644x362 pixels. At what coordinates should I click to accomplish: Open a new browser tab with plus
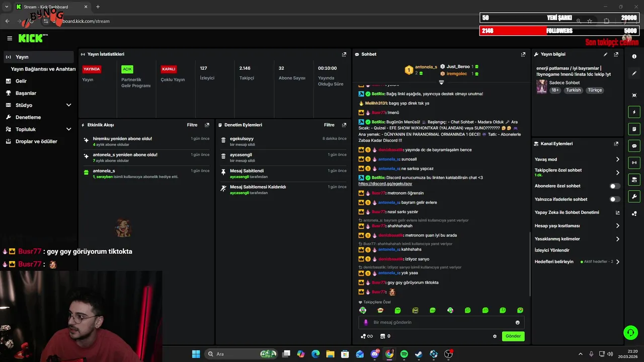98,7
